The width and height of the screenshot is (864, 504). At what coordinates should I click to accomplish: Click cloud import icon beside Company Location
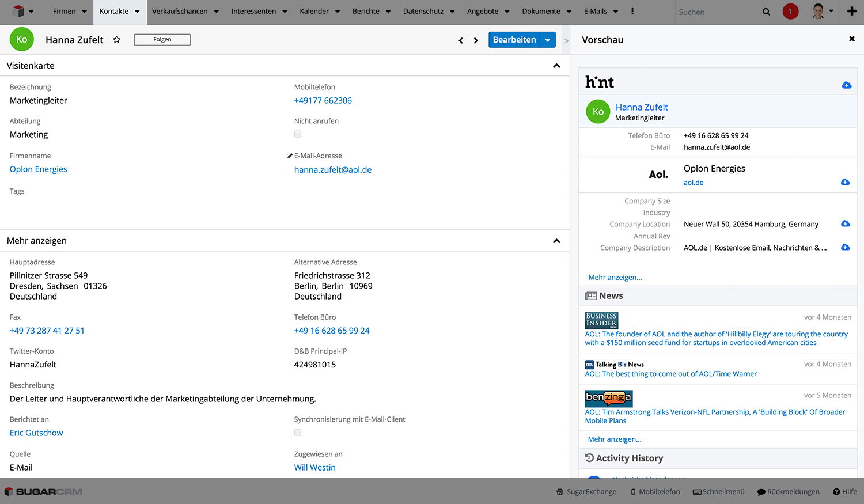click(x=845, y=224)
